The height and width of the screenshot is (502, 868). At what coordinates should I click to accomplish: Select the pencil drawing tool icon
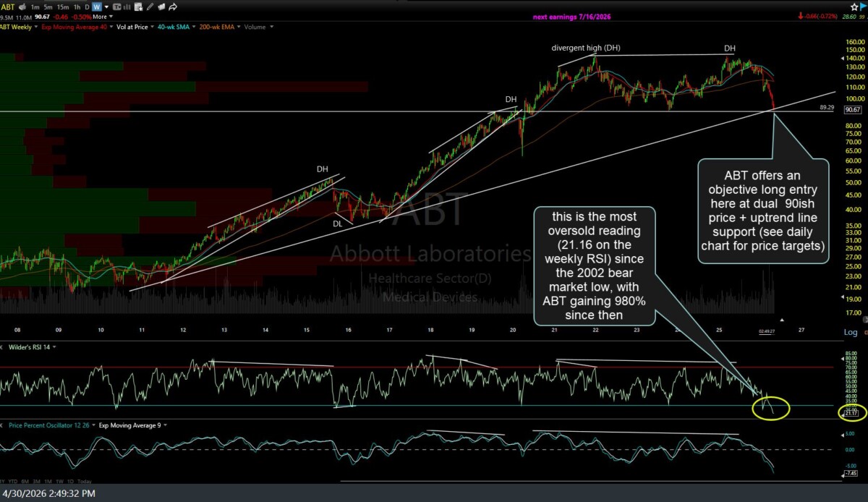pyautogui.click(x=150, y=7)
